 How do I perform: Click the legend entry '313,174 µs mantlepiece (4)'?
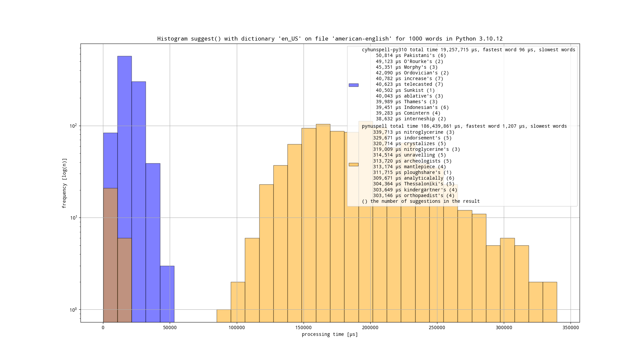410,167
